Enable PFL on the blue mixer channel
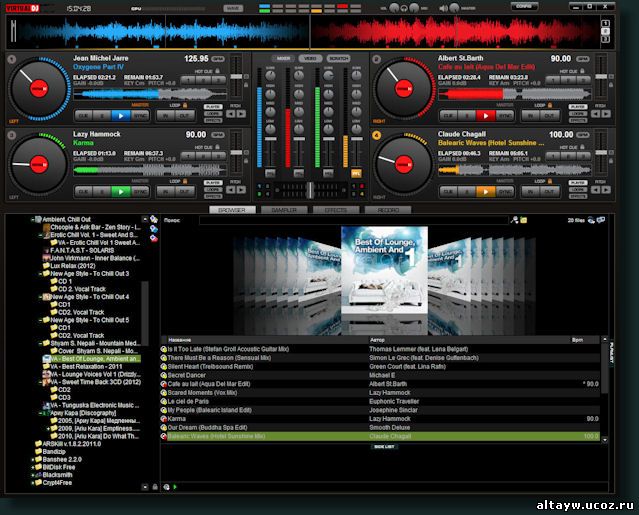Viewport: 639px width, 515px height. (270, 173)
